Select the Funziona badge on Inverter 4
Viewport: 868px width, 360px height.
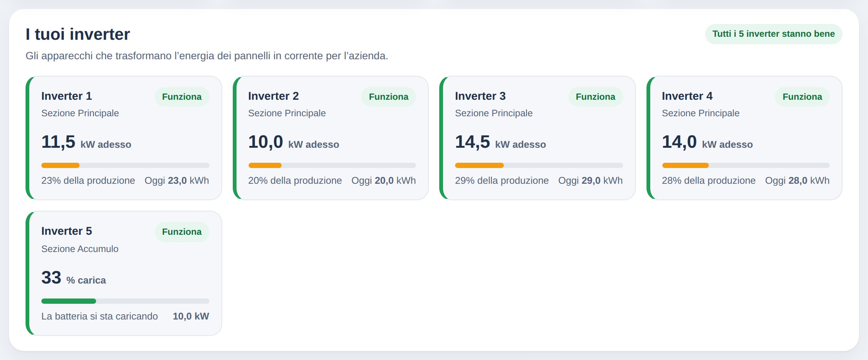tap(802, 97)
